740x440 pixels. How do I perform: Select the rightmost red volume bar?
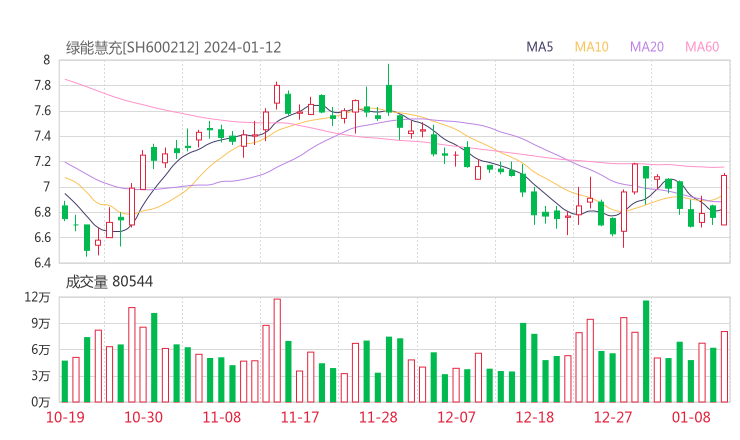pos(724,367)
